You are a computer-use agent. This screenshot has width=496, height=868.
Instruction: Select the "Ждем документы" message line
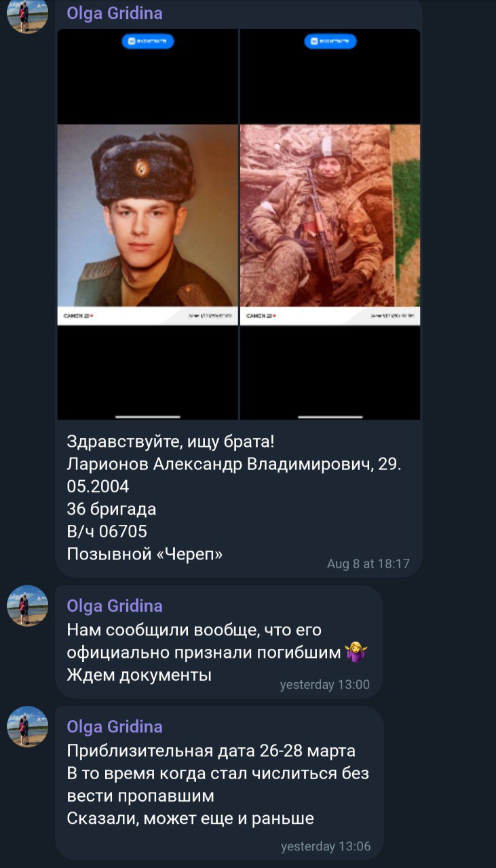(139, 675)
